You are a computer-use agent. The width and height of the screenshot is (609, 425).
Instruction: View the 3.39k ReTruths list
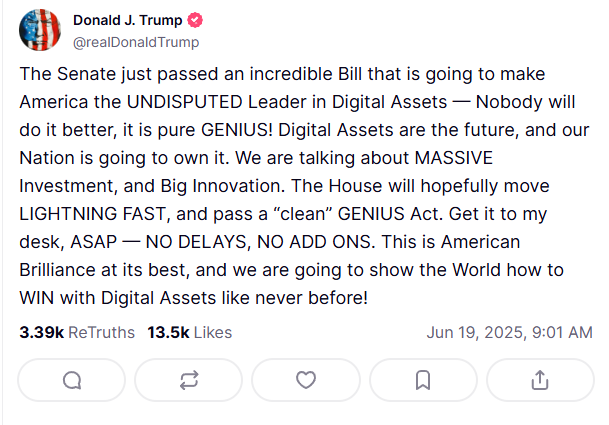coord(77,333)
